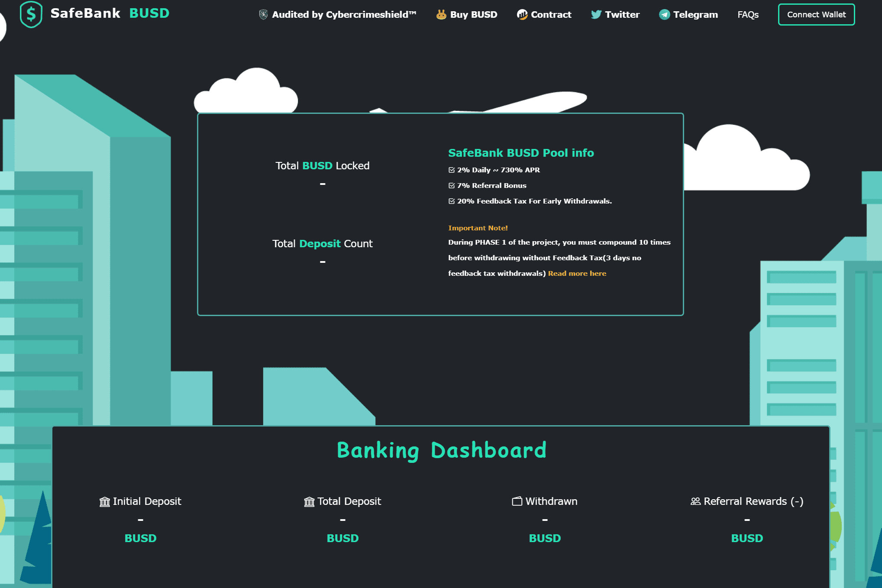The height and width of the screenshot is (588, 882).
Task: Click '20% Feedback Tax For Early Withdrawals' text
Action: 534,201
